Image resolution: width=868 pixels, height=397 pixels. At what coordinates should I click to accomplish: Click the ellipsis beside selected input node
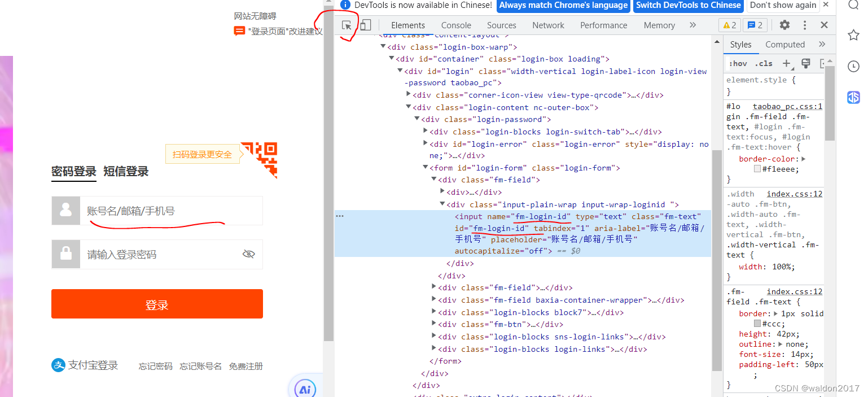(x=340, y=216)
